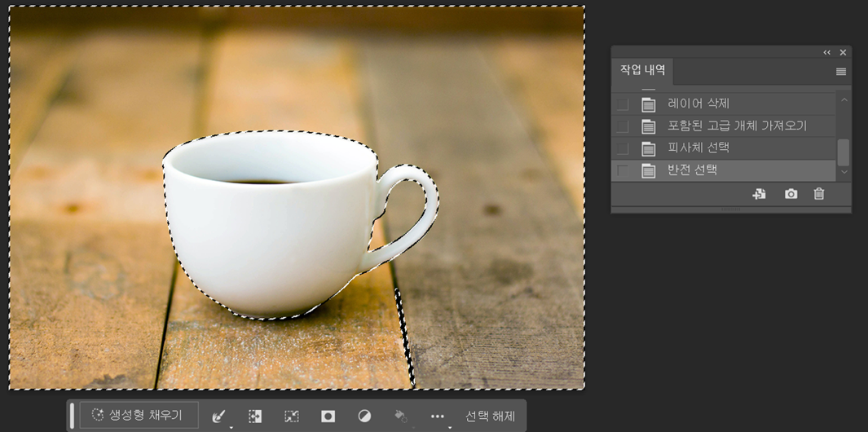Open the three-dot more options menu

click(x=438, y=417)
